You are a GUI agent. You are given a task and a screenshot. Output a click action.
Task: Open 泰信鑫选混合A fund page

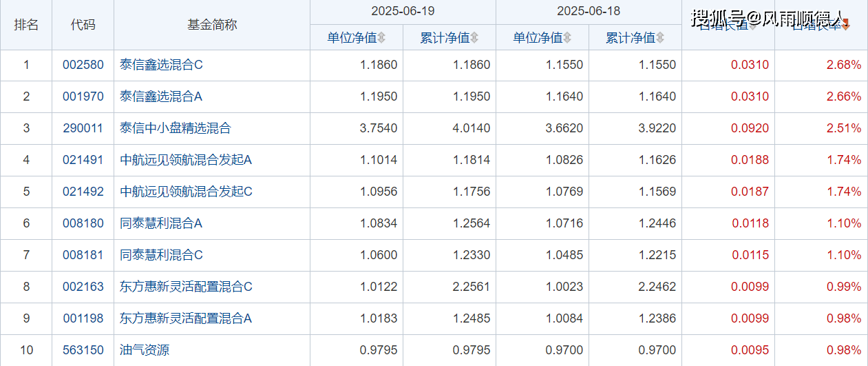[x=162, y=96]
